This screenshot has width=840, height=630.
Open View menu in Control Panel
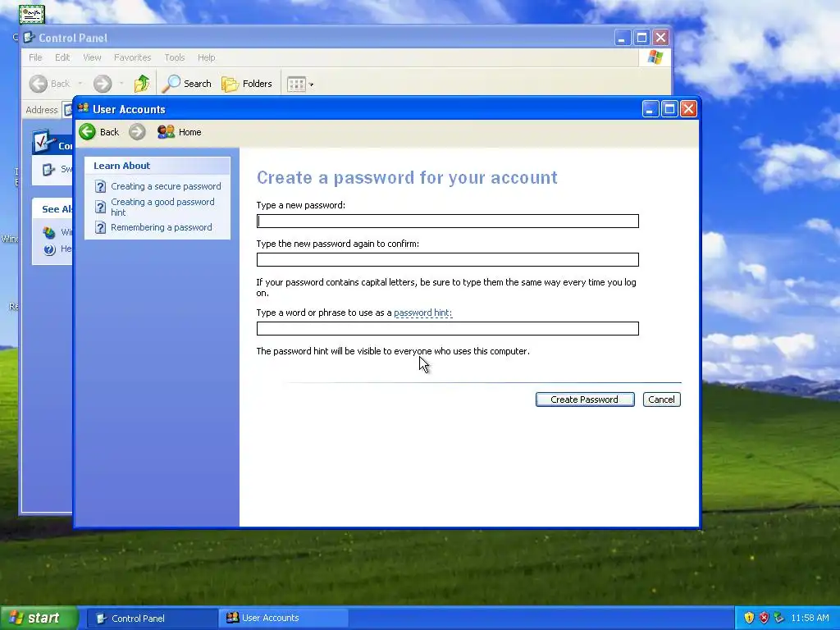pos(92,57)
